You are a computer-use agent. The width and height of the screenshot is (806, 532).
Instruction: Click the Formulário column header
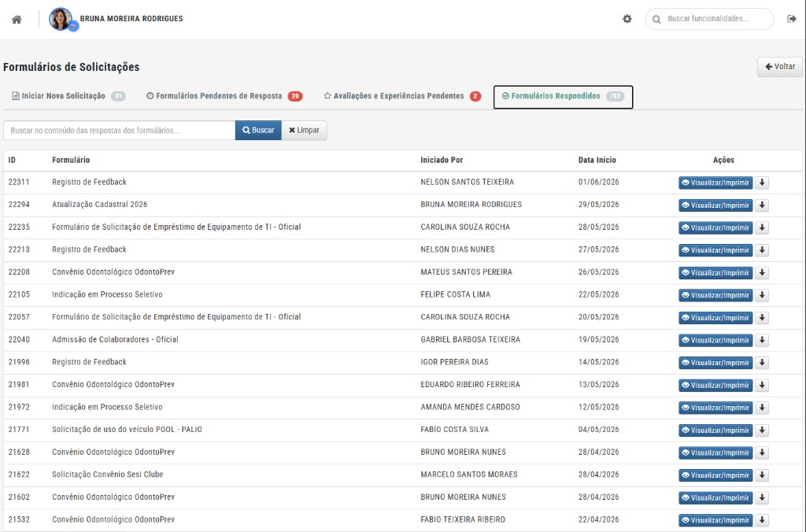point(71,161)
